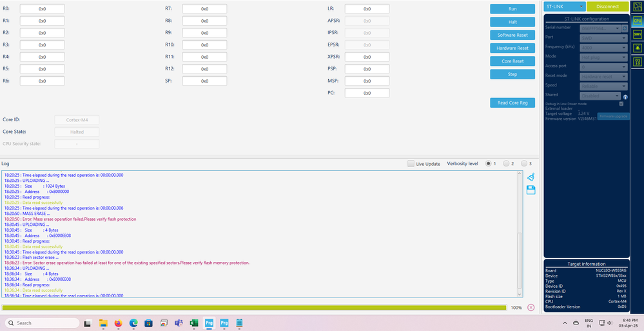Click the LR register field
This screenshot has width=644, height=331.
[x=367, y=8]
